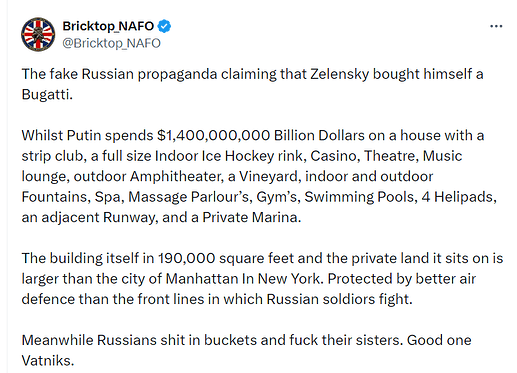Viewport: 517px width, 373px height.
Task: Click the word Vatniks at the tweet's end
Action: [46, 361]
